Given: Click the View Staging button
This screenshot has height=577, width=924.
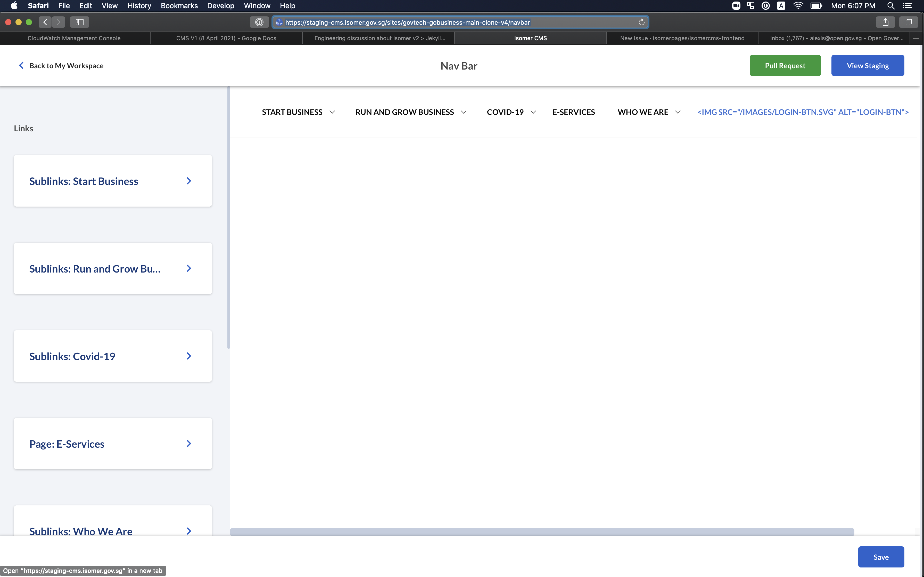Looking at the screenshot, I should click(868, 65).
